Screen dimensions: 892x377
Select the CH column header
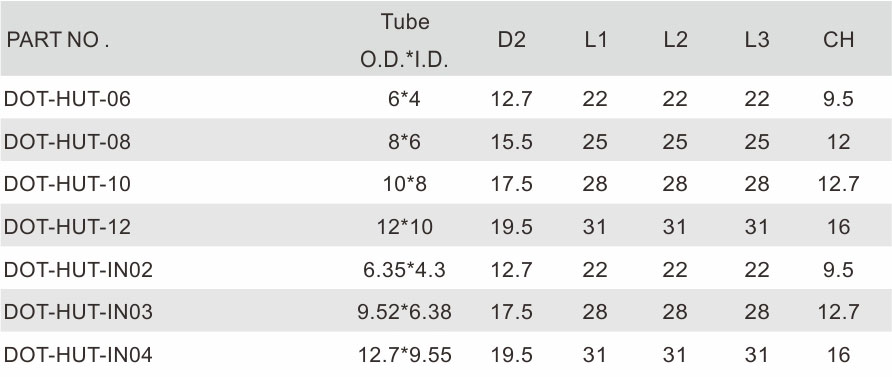[839, 40]
